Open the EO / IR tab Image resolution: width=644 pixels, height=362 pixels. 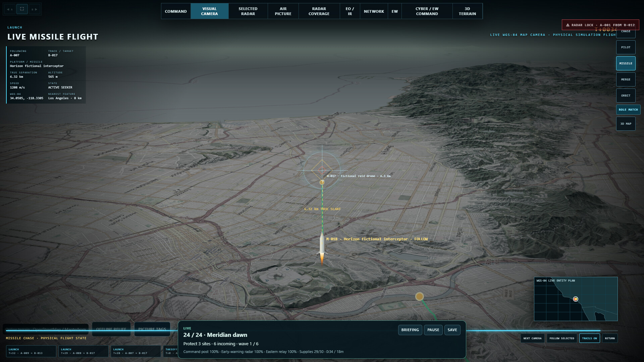point(350,11)
